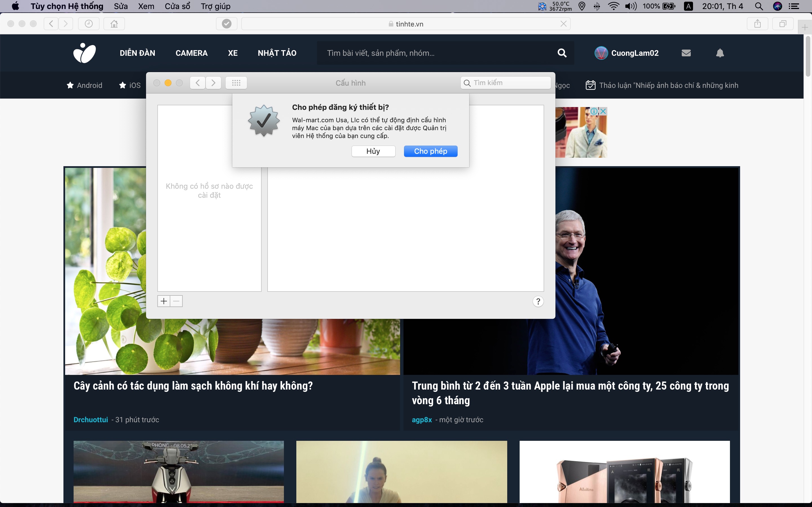Click the grid show-all preferences icon
812x507 pixels.
[x=236, y=83]
